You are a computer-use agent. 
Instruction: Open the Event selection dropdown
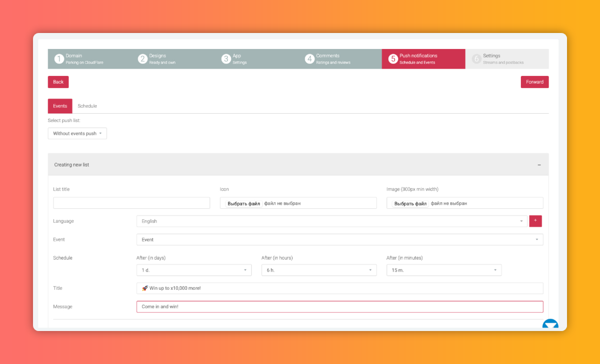click(339, 240)
